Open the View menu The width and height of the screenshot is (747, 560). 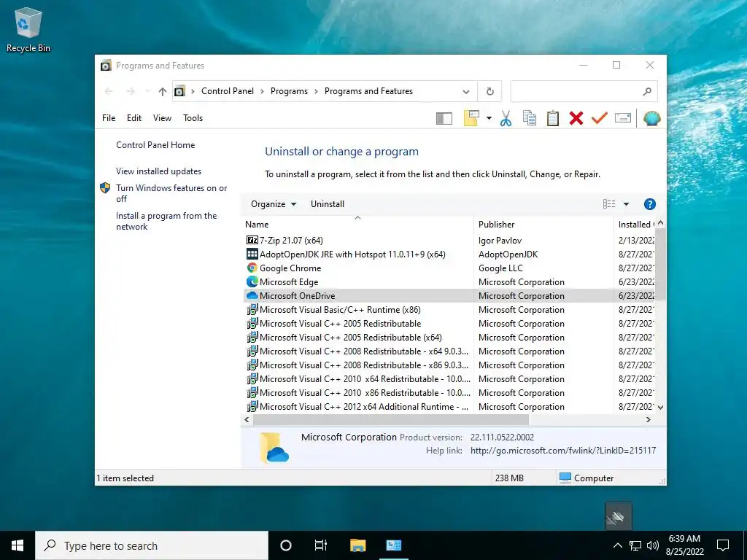pos(162,118)
